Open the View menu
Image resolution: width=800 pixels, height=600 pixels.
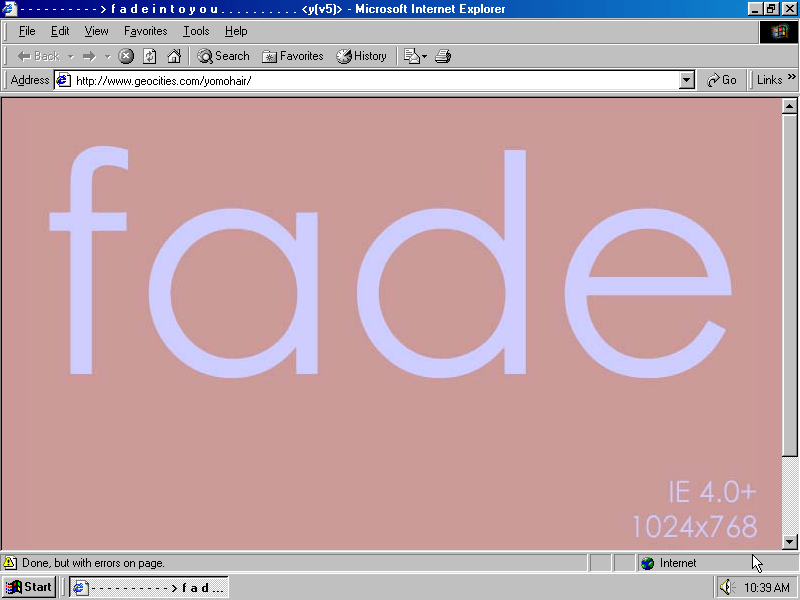pos(96,31)
